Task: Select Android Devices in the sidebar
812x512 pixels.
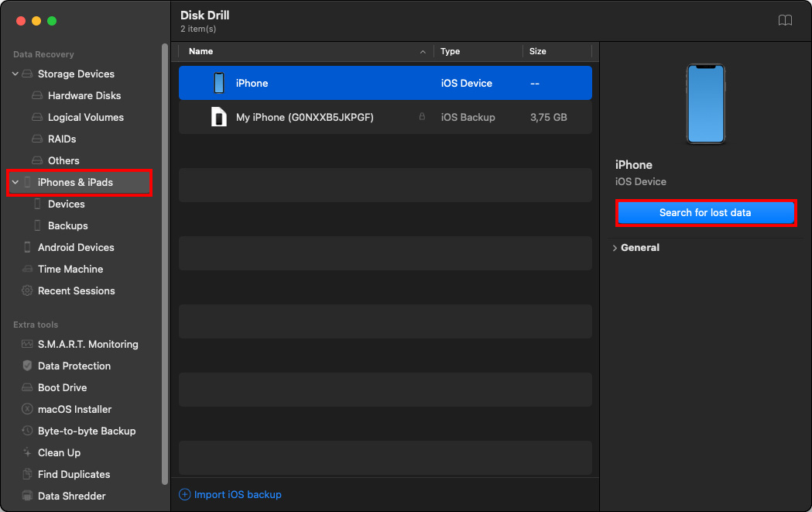Action: click(x=76, y=248)
